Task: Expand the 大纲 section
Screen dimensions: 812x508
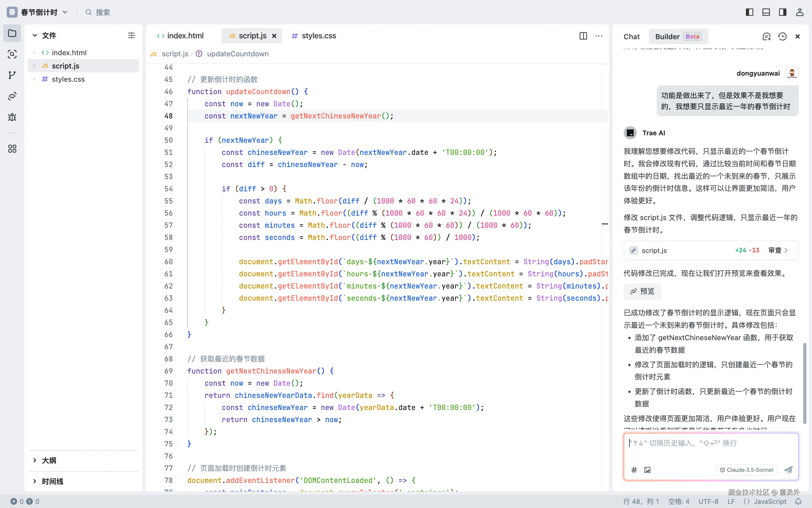Action: 34,460
